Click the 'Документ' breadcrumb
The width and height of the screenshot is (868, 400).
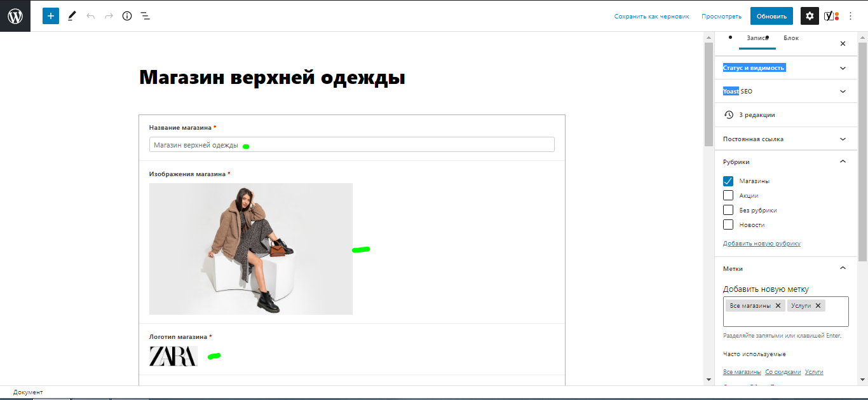(28, 392)
